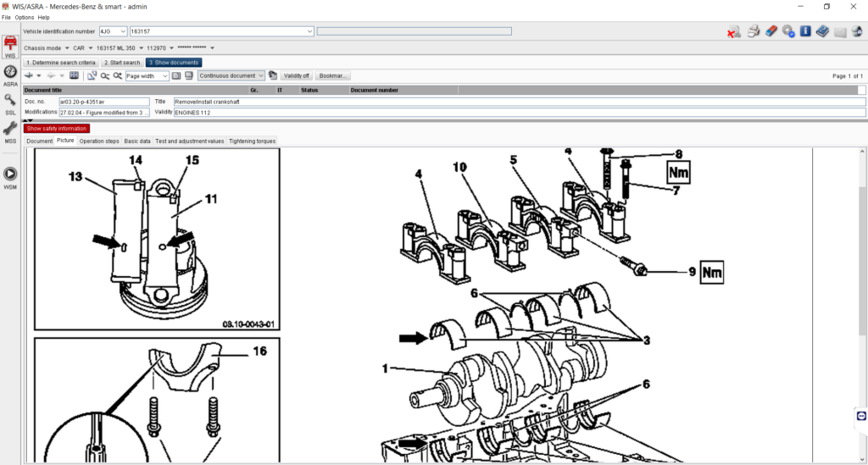Click the hand icon beside Continuous document
868x465 pixels.
click(273, 75)
